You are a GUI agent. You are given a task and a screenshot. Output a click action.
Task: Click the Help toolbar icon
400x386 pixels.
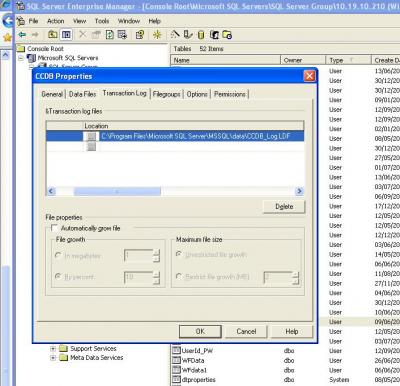(140, 34)
